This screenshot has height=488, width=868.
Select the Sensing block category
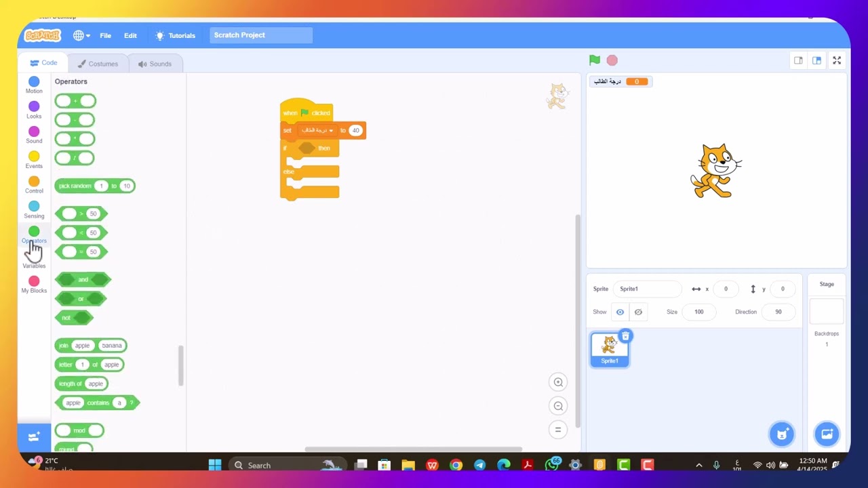coord(34,210)
